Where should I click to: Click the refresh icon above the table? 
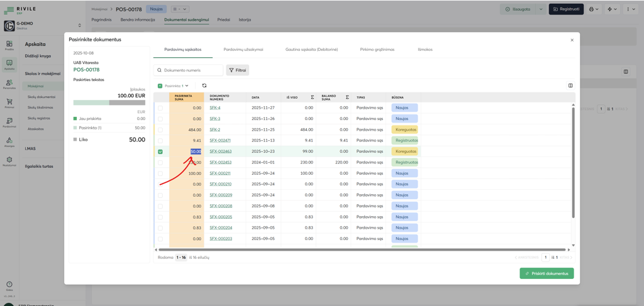(x=204, y=85)
